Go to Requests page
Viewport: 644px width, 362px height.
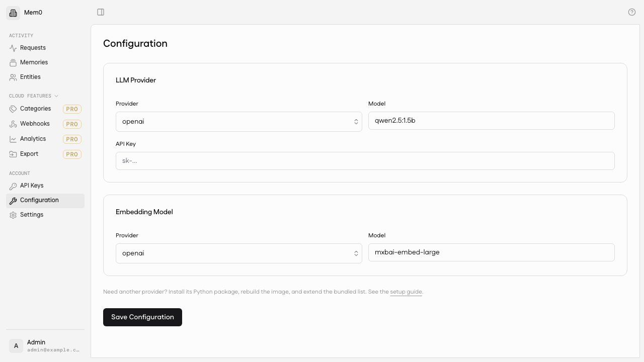[x=45, y=48]
